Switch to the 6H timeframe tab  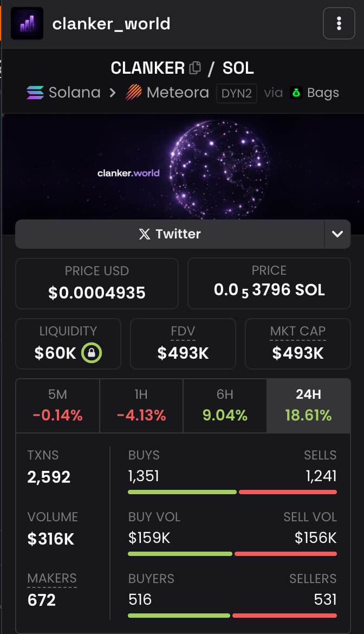coord(225,405)
